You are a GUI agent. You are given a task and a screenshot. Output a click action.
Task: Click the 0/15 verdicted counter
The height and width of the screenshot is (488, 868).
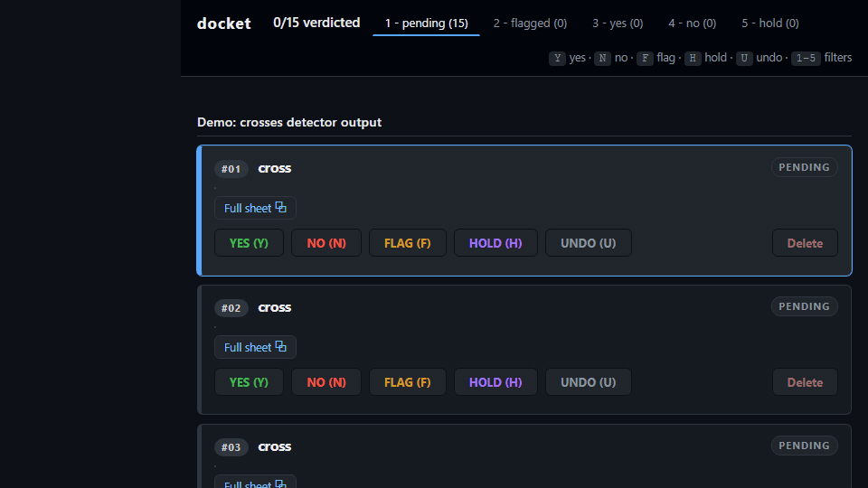tap(316, 23)
